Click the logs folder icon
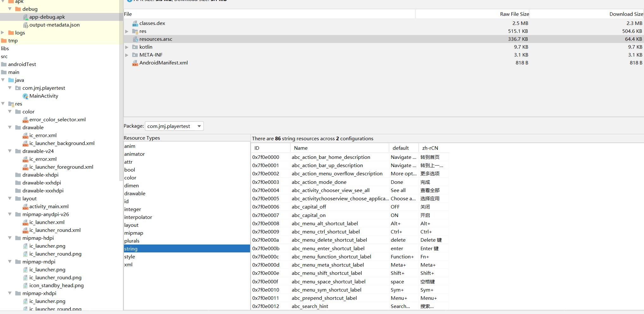The width and height of the screenshot is (644, 314). 11,33
